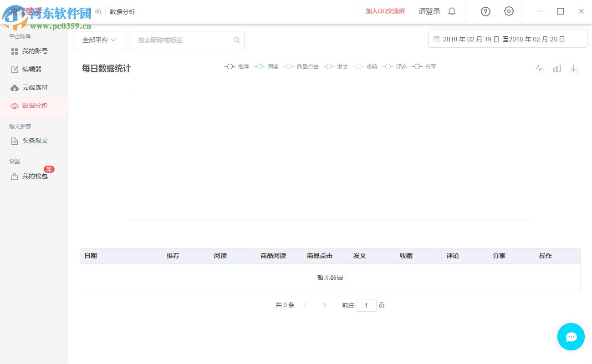Click 请登录 to log in

tap(429, 11)
